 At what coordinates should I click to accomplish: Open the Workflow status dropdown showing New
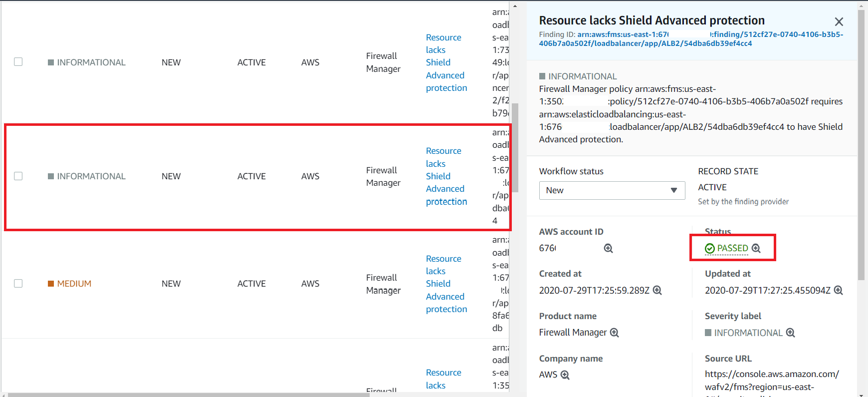pyautogui.click(x=612, y=190)
